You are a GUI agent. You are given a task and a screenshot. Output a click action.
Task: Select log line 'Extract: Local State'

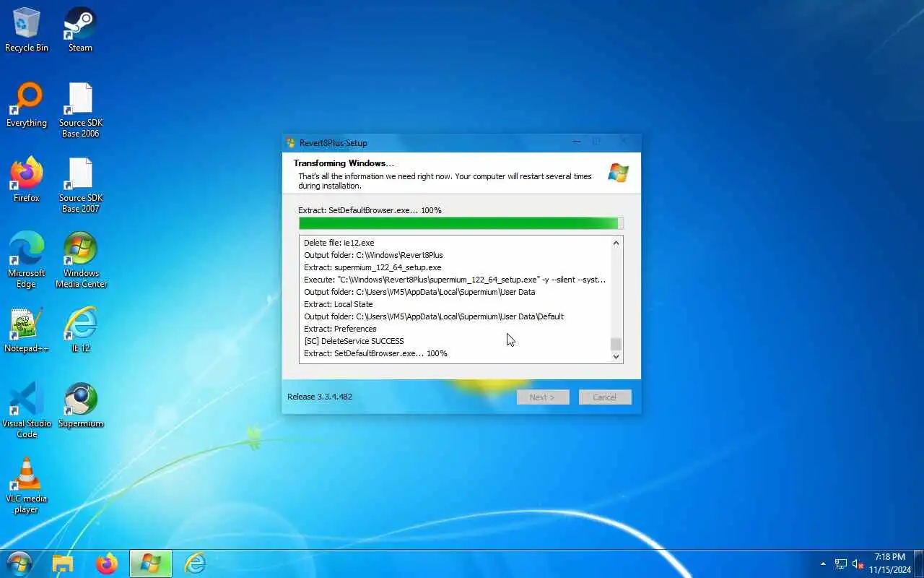[x=339, y=304]
